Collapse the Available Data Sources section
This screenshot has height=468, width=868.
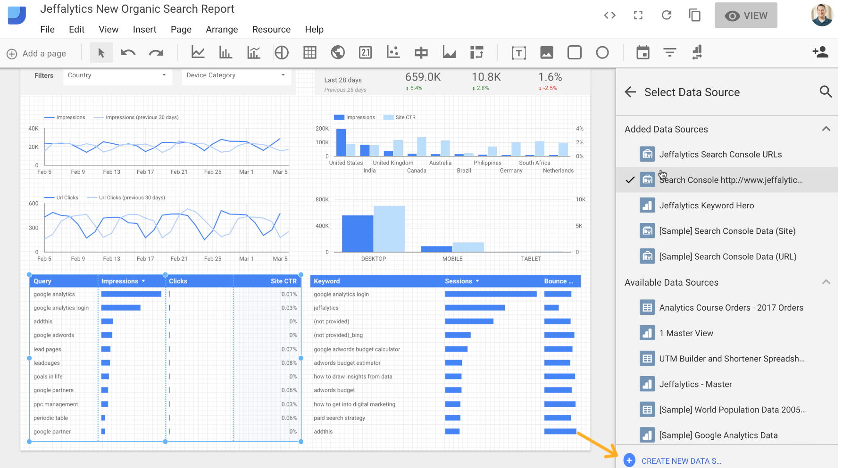826,282
